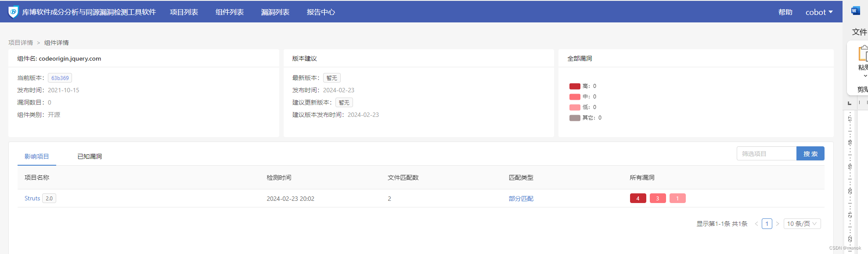The image size is (868, 254).
Task: Click the 搜索 button
Action: (x=810, y=154)
